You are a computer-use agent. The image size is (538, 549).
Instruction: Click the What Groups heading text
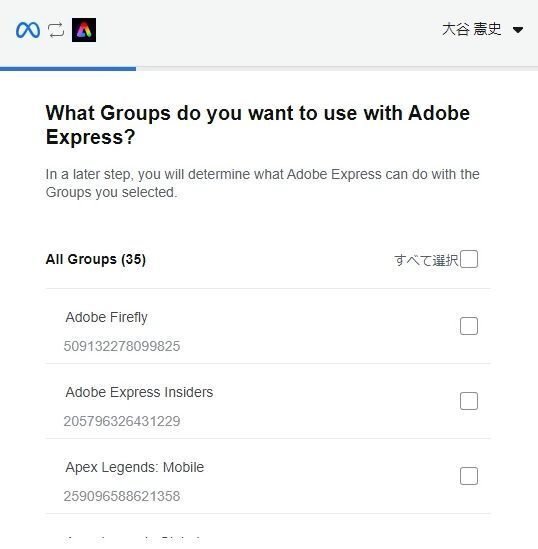point(258,125)
